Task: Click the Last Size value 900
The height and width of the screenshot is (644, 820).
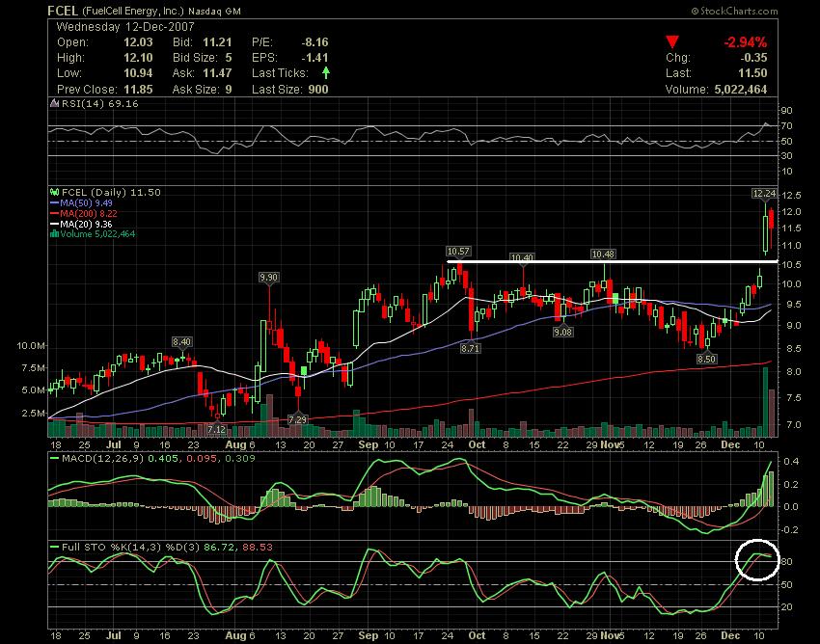Action: 318,90
